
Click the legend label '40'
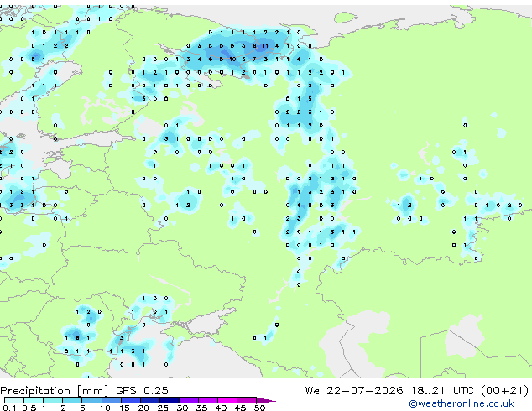coord(221,408)
